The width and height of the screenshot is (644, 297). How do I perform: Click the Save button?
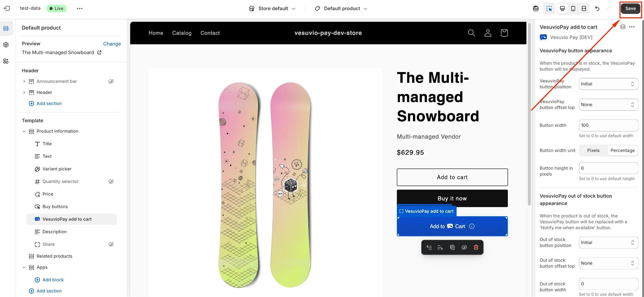pyautogui.click(x=630, y=8)
